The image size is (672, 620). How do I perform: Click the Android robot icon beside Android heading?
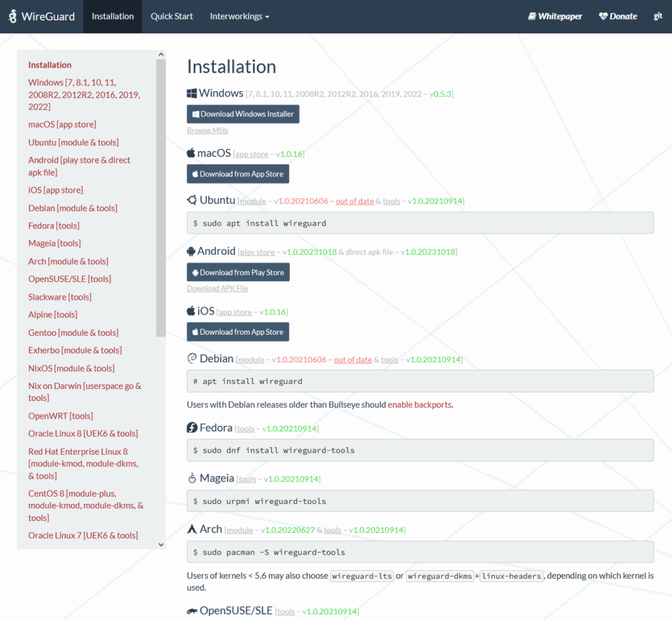(191, 251)
